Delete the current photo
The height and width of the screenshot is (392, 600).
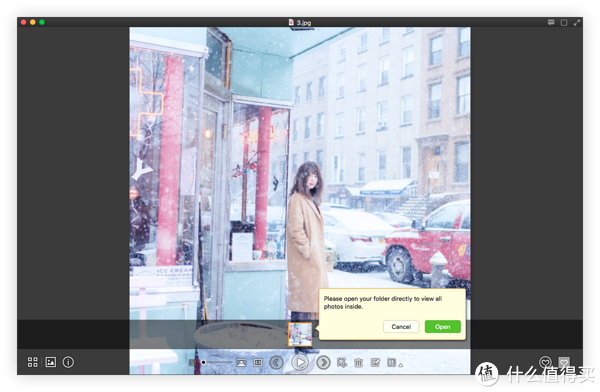359,362
